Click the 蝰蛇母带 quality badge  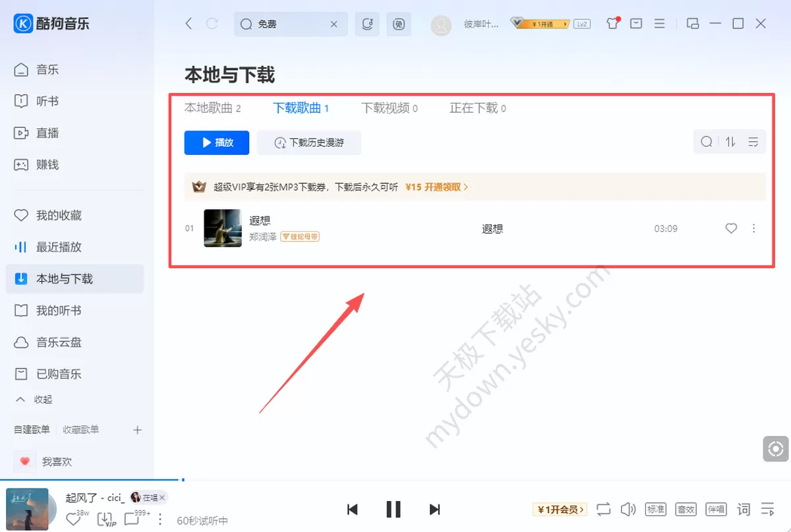tap(300, 237)
